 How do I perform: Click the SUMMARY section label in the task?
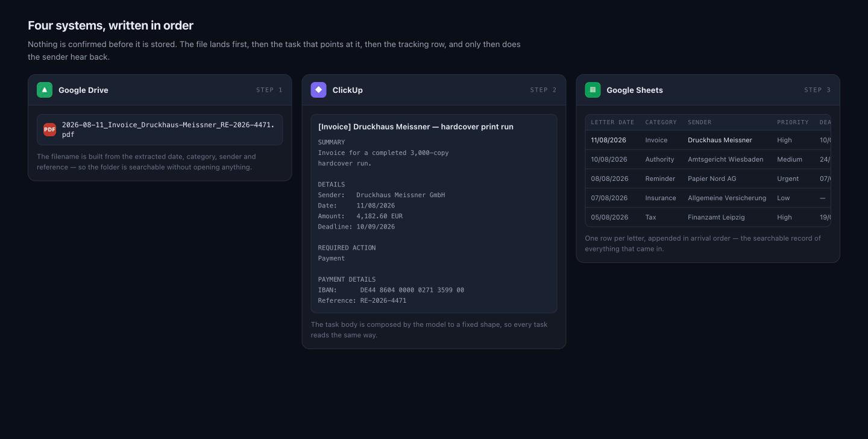(332, 142)
